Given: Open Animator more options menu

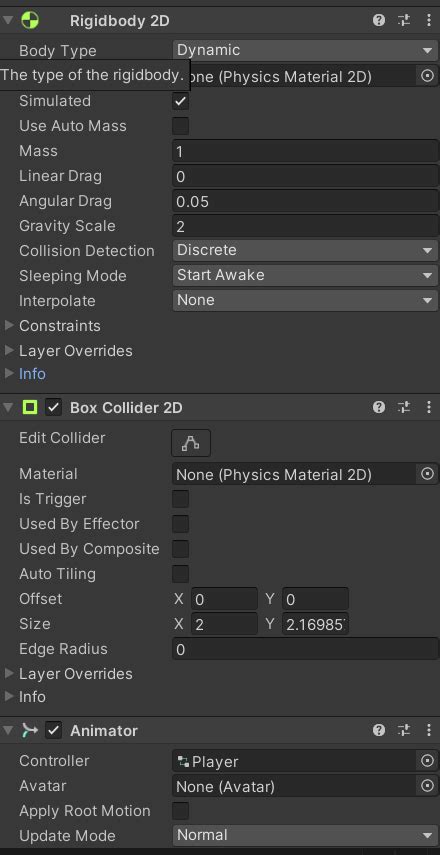Looking at the screenshot, I should (429, 730).
